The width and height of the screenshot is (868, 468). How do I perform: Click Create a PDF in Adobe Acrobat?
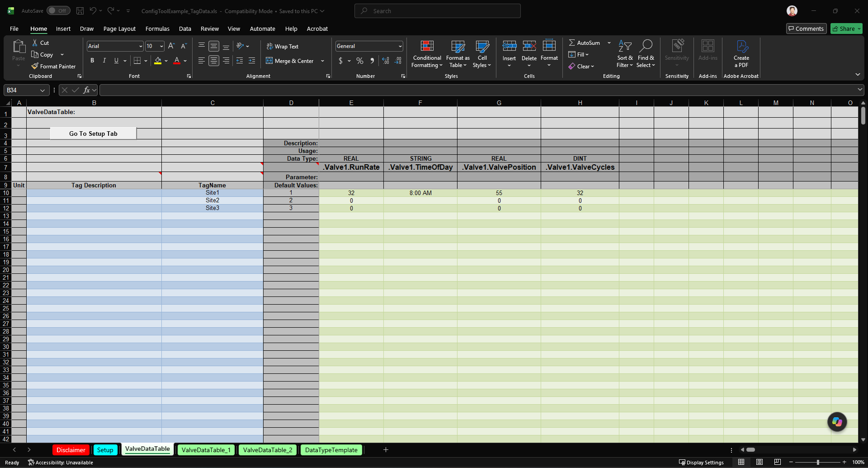point(741,54)
